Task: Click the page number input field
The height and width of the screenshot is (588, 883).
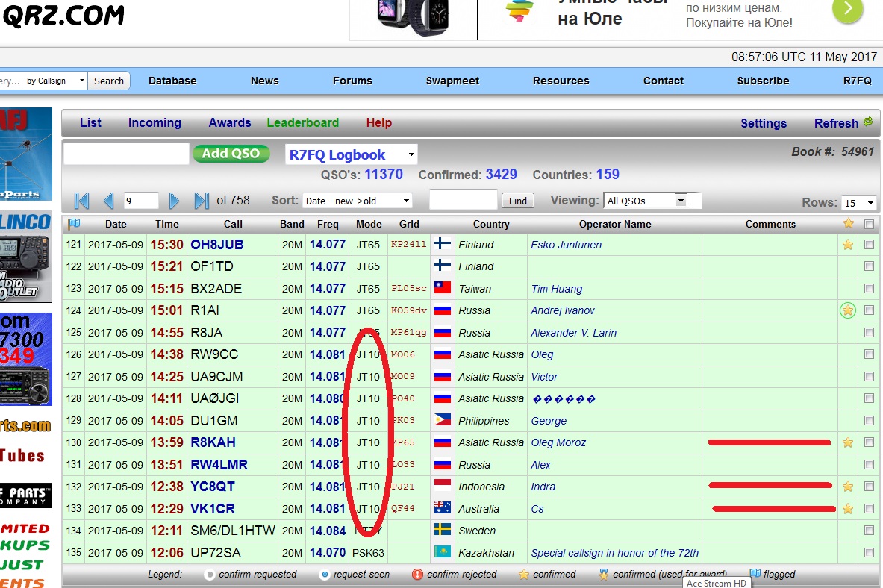Action: coord(141,201)
